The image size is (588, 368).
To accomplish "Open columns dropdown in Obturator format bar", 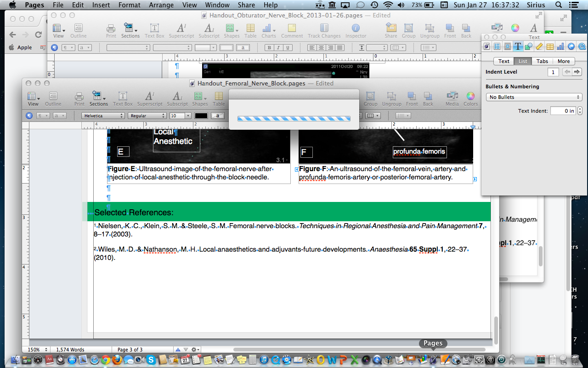I will 397,47.
